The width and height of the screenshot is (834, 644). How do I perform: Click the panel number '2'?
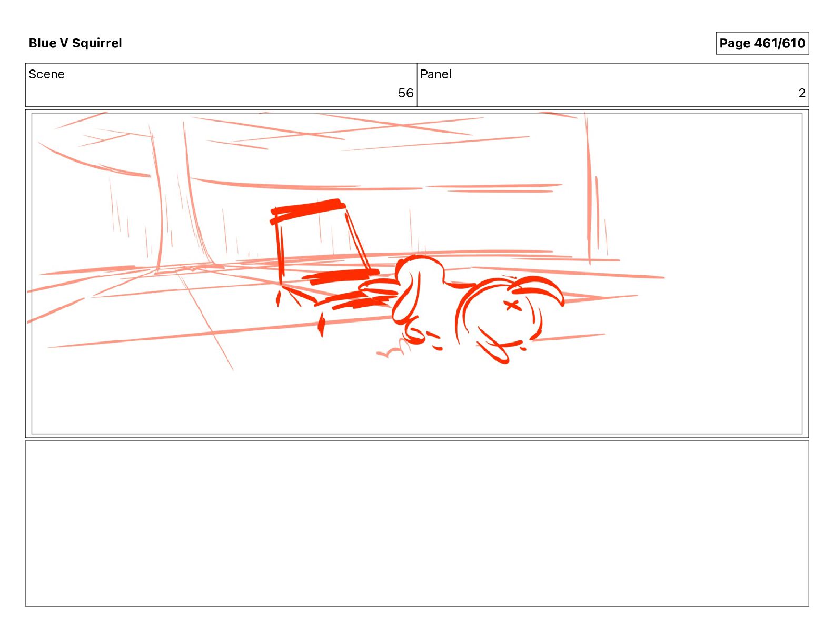click(x=802, y=93)
